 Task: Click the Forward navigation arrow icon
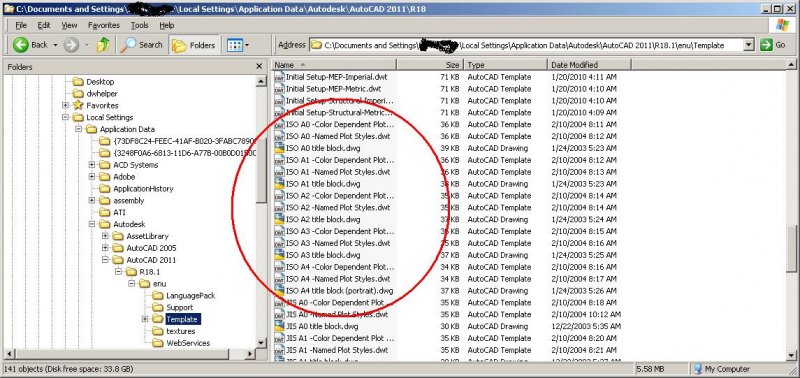(x=71, y=45)
